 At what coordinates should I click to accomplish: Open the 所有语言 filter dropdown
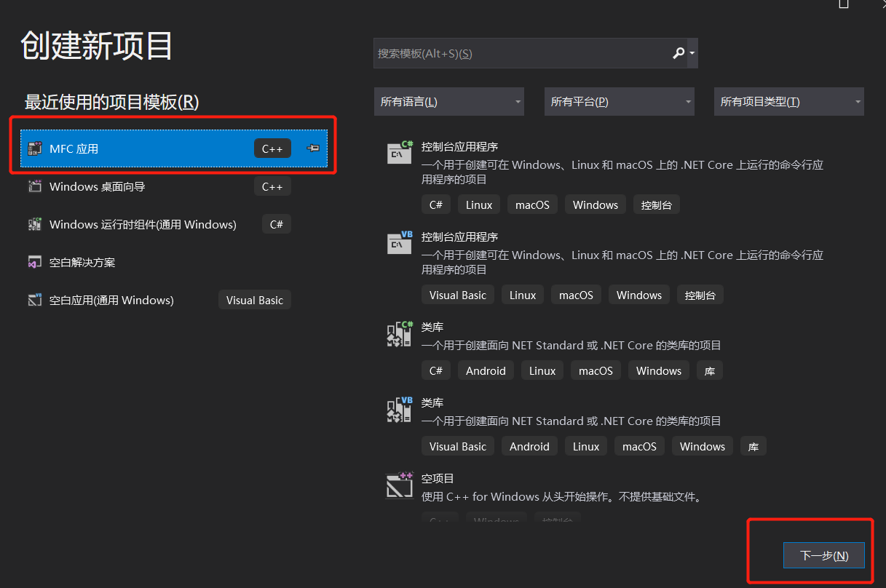click(449, 102)
